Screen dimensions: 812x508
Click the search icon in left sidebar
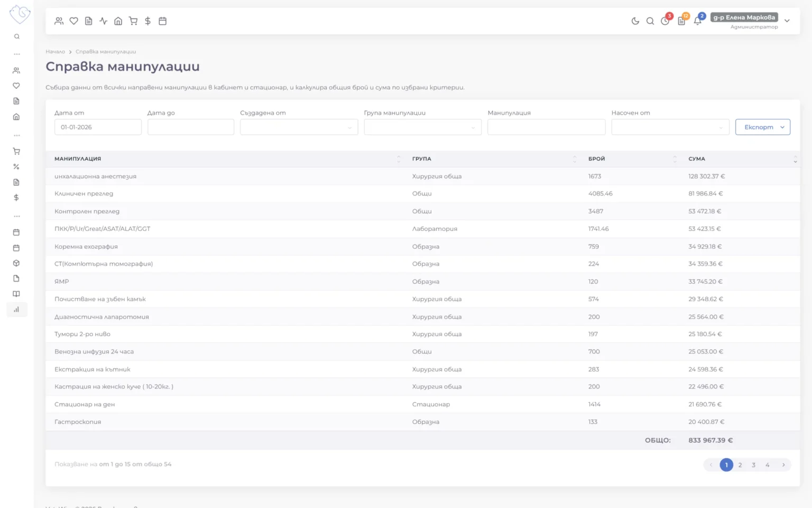(x=17, y=37)
